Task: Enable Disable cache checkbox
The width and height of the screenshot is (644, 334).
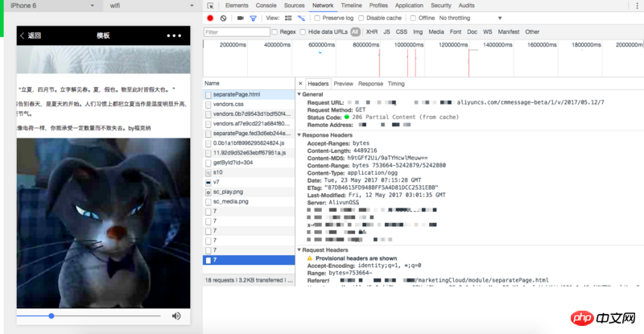Action: tap(361, 18)
